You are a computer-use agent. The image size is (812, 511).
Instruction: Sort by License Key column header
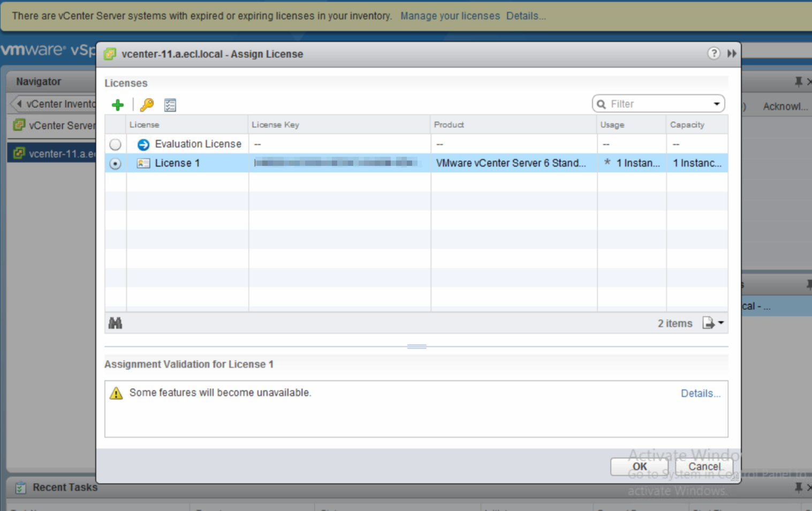pos(340,125)
